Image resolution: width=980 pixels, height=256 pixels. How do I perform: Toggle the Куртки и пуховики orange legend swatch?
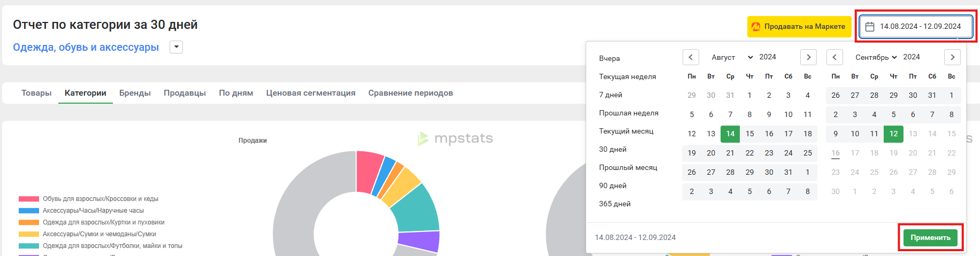29,222
